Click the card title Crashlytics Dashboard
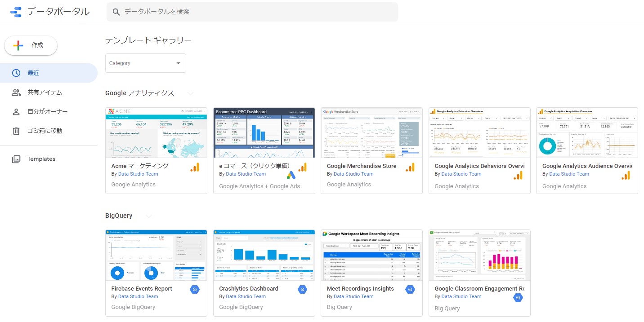This screenshot has height=322, width=644. click(249, 288)
